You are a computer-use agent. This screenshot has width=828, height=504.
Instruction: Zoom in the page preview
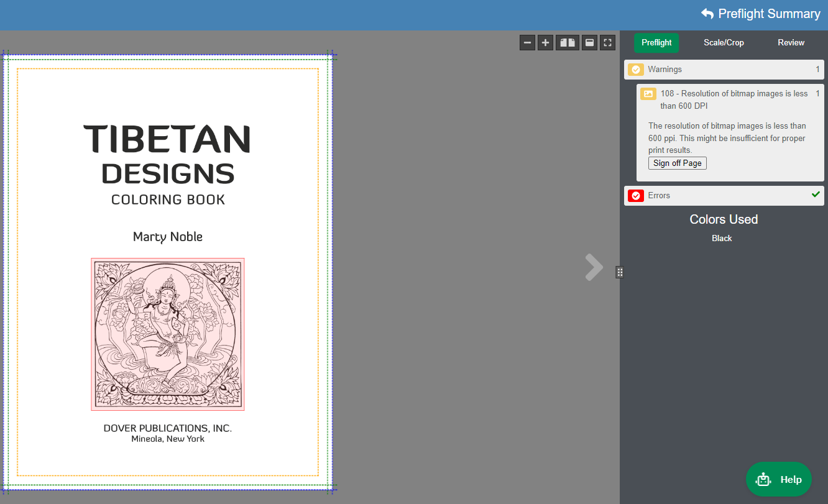(x=545, y=43)
